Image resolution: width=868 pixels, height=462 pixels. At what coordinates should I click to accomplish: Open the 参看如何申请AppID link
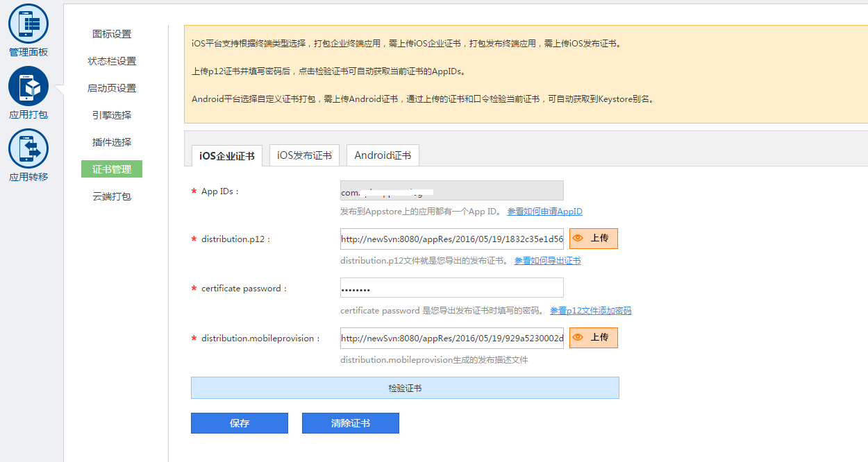(544, 212)
